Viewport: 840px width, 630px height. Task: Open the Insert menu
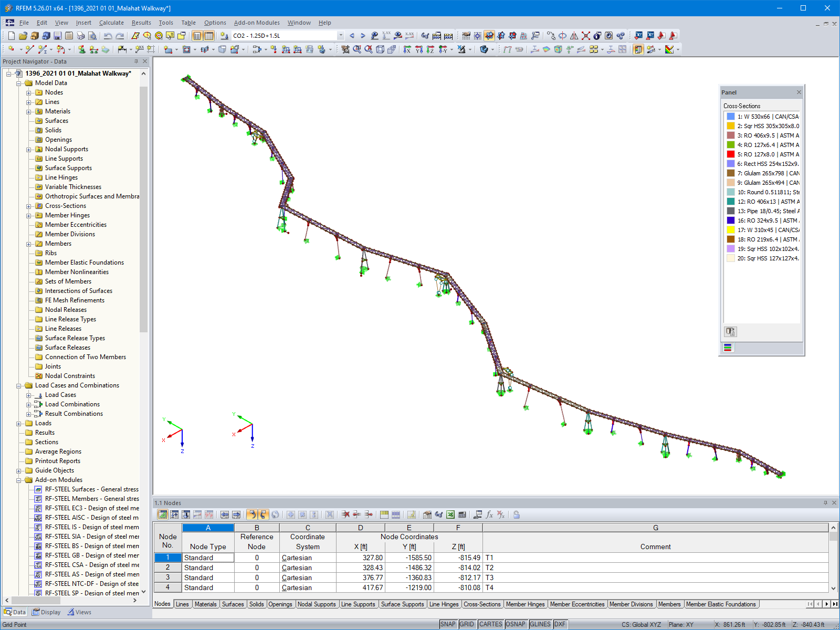83,23
